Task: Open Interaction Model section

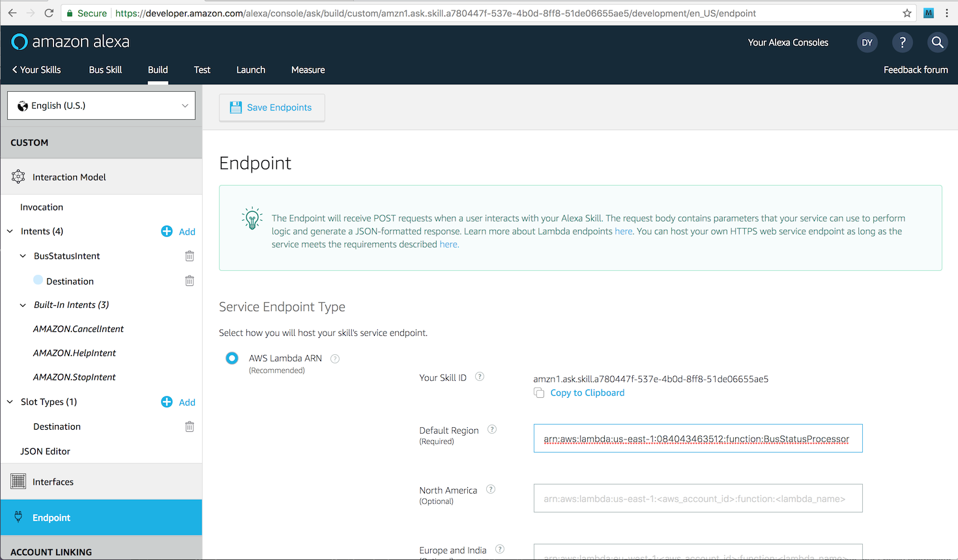Action: click(101, 176)
